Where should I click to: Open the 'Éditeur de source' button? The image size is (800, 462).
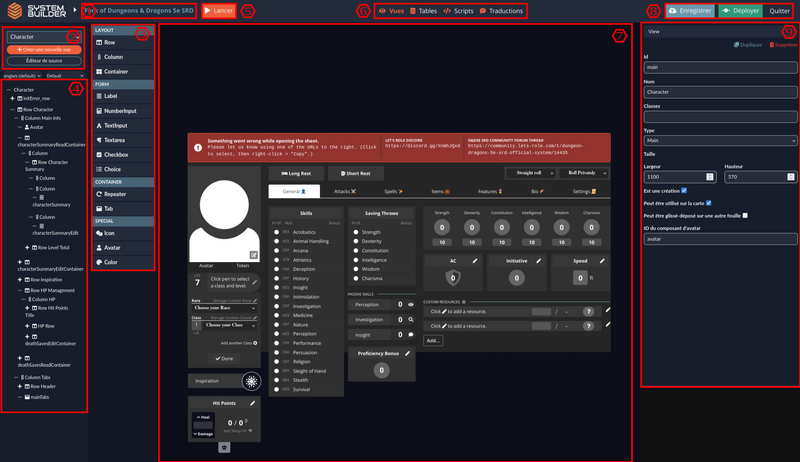pos(44,61)
